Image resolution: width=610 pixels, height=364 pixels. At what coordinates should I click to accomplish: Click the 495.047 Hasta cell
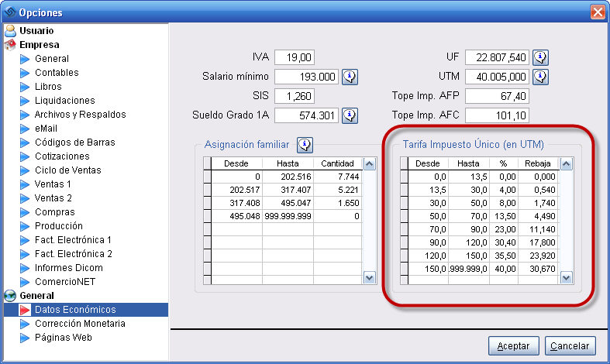(x=288, y=203)
